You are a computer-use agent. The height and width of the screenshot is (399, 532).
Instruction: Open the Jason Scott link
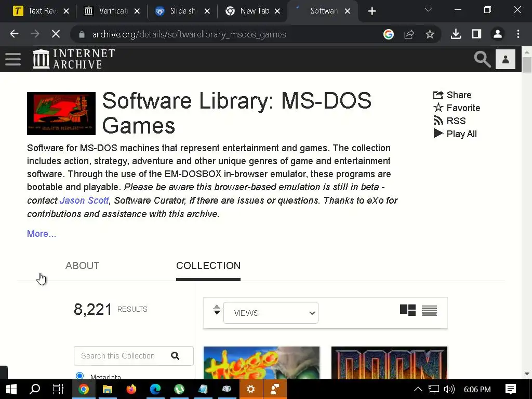(84, 201)
